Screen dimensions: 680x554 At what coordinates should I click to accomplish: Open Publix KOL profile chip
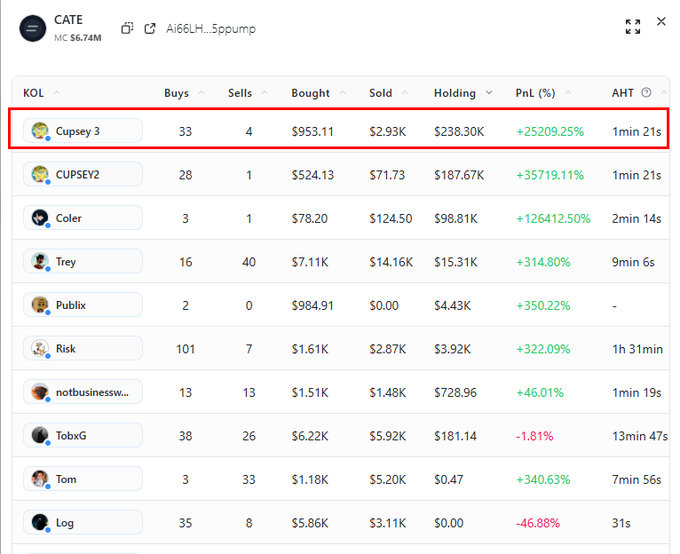pos(83,305)
